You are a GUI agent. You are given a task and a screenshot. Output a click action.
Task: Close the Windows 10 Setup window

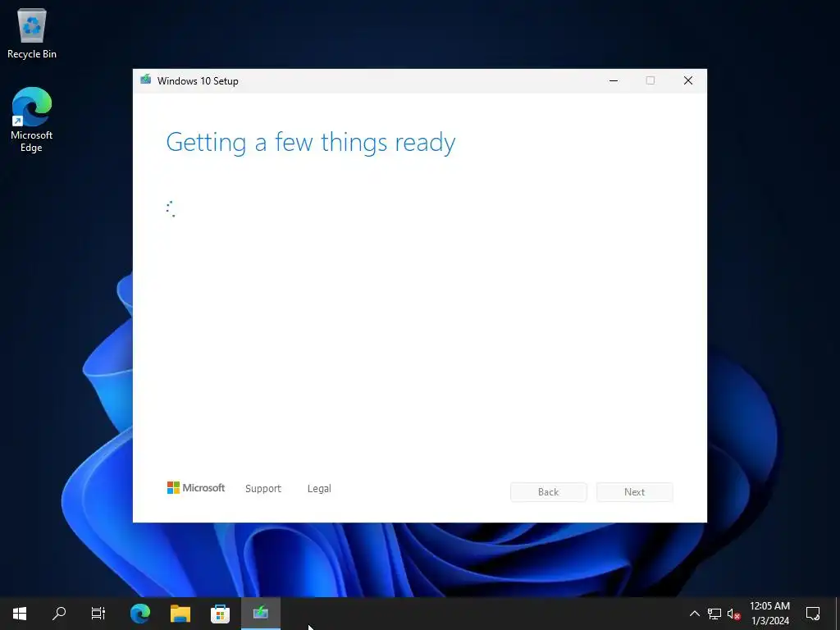coord(688,80)
